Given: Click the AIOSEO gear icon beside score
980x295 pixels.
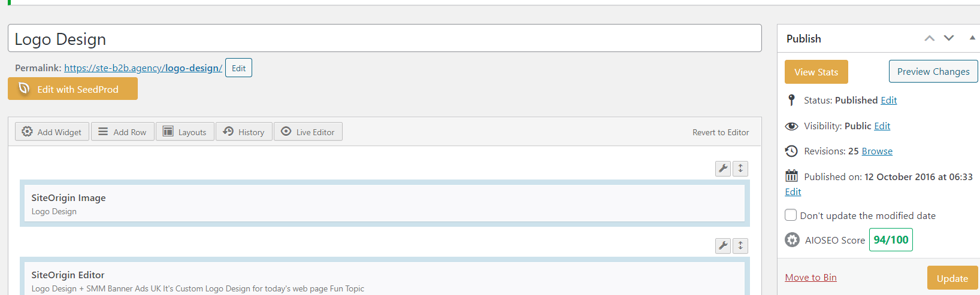Looking at the screenshot, I should (x=792, y=240).
